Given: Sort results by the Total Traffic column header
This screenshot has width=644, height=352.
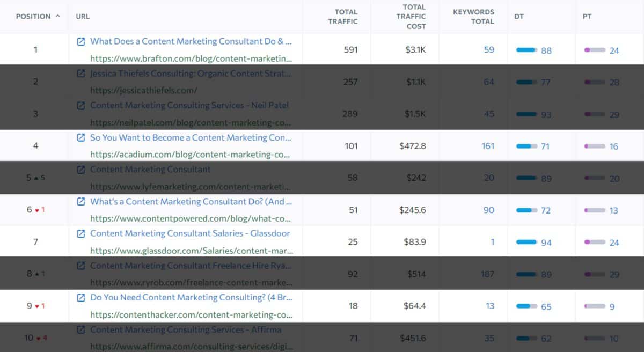Looking at the screenshot, I should coord(345,16).
